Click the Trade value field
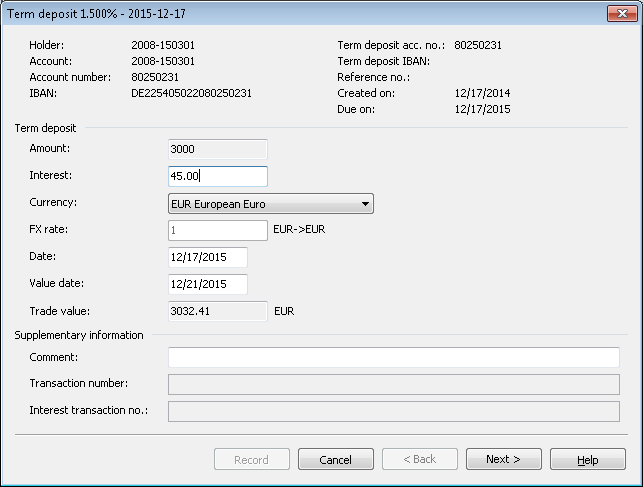Viewport: 643px width, 487px height. click(x=218, y=311)
